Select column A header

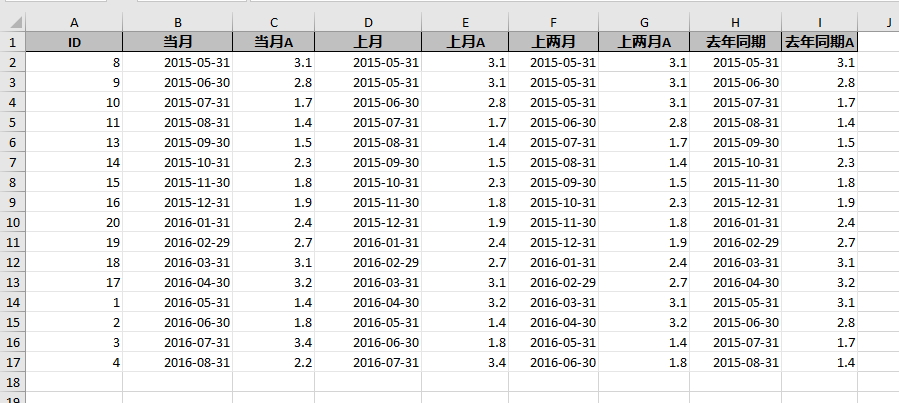[x=74, y=22]
